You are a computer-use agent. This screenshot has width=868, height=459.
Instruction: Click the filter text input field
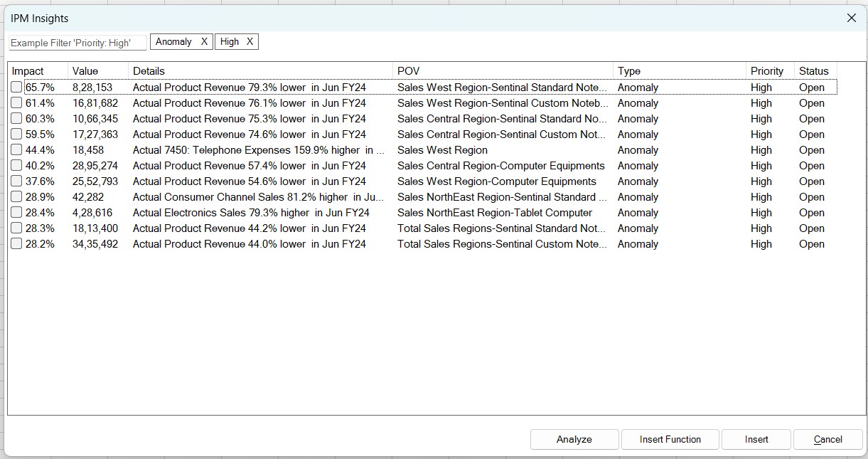77,43
